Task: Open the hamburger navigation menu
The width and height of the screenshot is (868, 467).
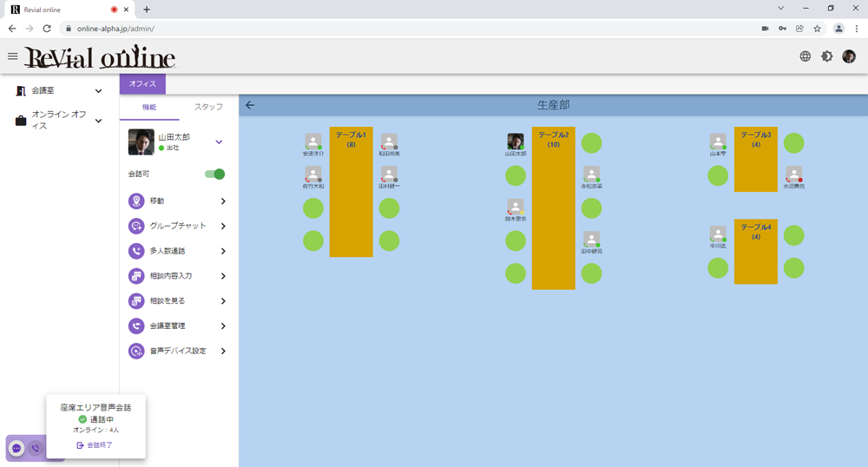Action: (12, 56)
